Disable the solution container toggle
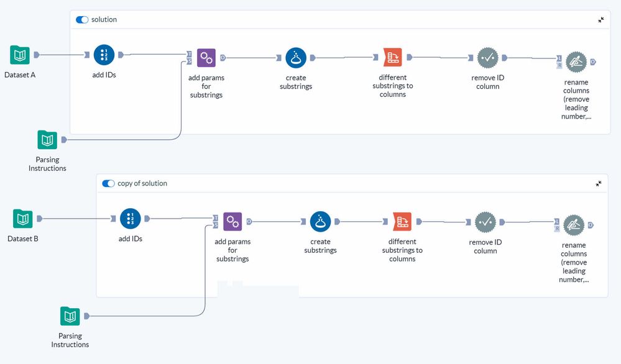 [x=82, y=20]
